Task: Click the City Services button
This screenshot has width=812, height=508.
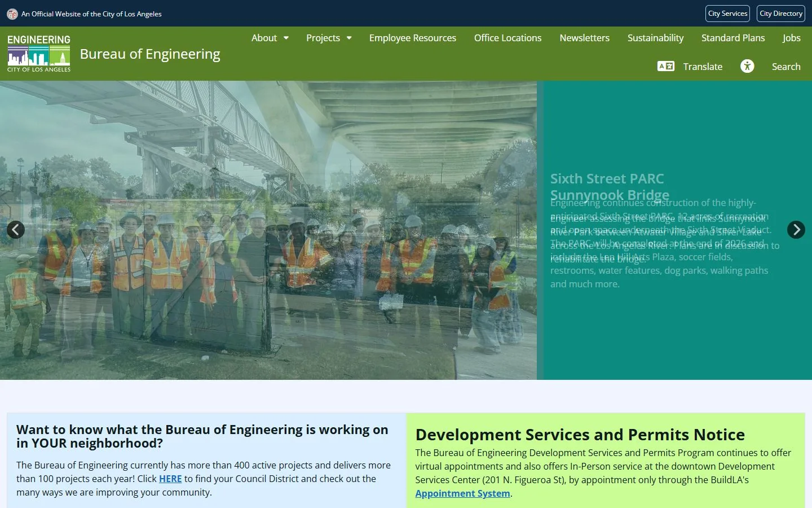Action: pyautogui.click(x=727, y=14)
